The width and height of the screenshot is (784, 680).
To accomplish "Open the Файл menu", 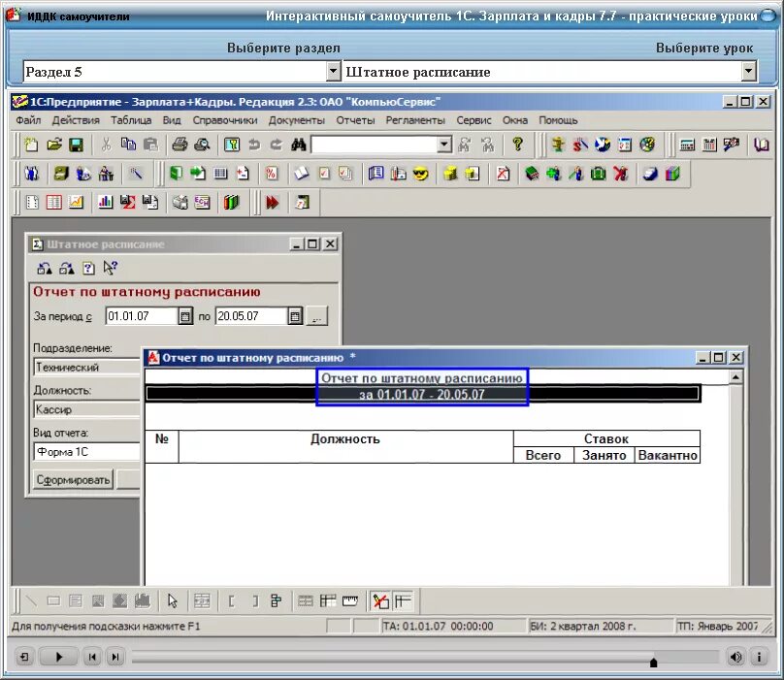I will (28, 120).
